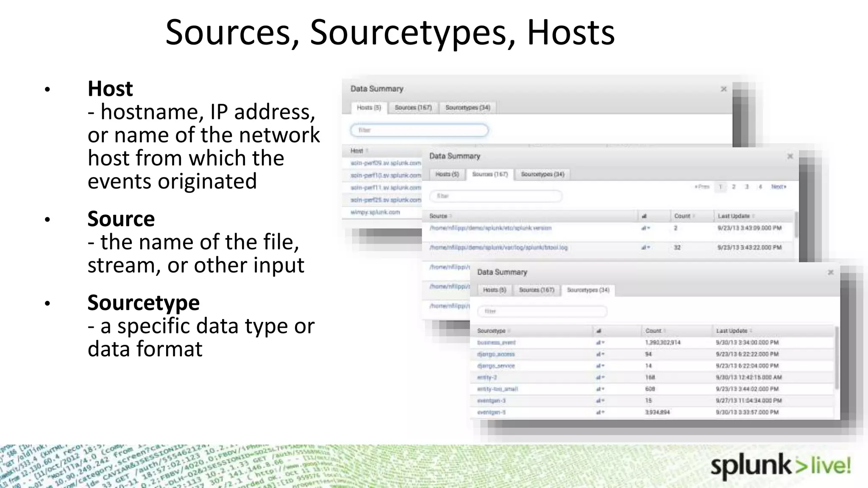Select Hosts (5) tab in middle Sources dialog

(x=447, y=174)
